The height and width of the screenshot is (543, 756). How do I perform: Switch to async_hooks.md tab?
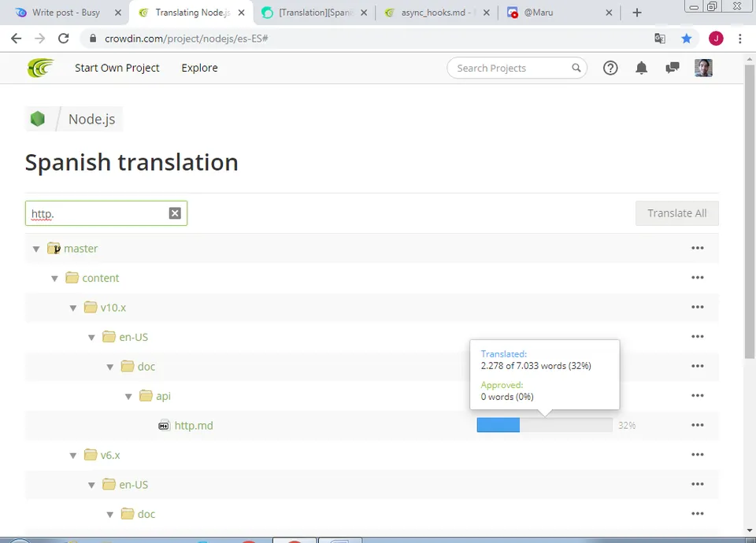pos(435,13)
